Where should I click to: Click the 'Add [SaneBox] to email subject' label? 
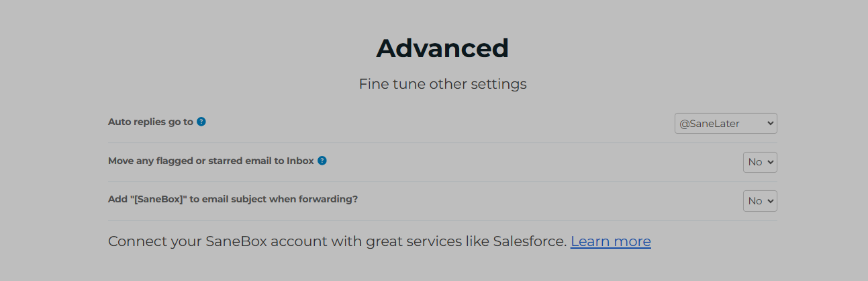[232, 200]
